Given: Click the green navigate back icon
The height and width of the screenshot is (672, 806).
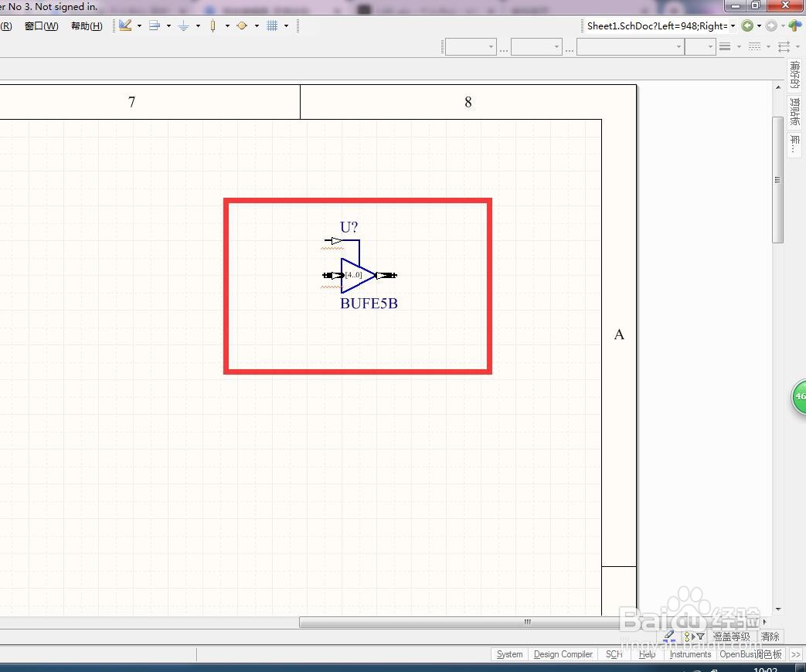Looking at the screenshot, I should pyautogui.click(x=747, y=25).
